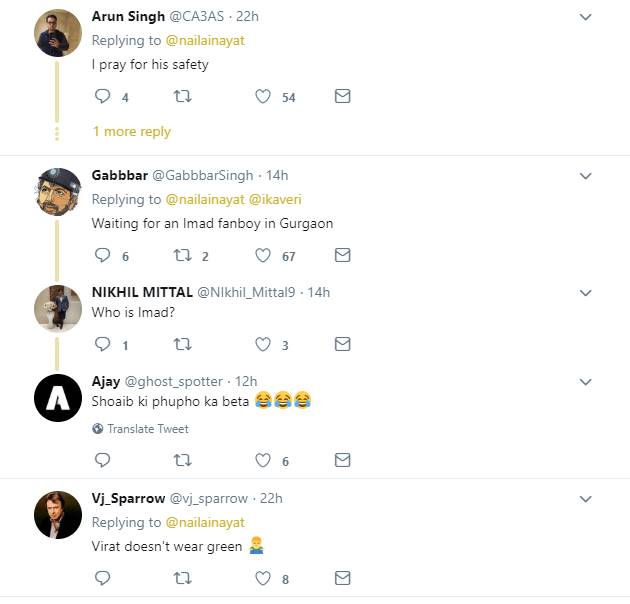The width and height of the screenshot is (630, 604).
Task: Retweet Gabbbar's tweet about Imad fanboy
Action: pyautogui.click(x=183, y=256)
